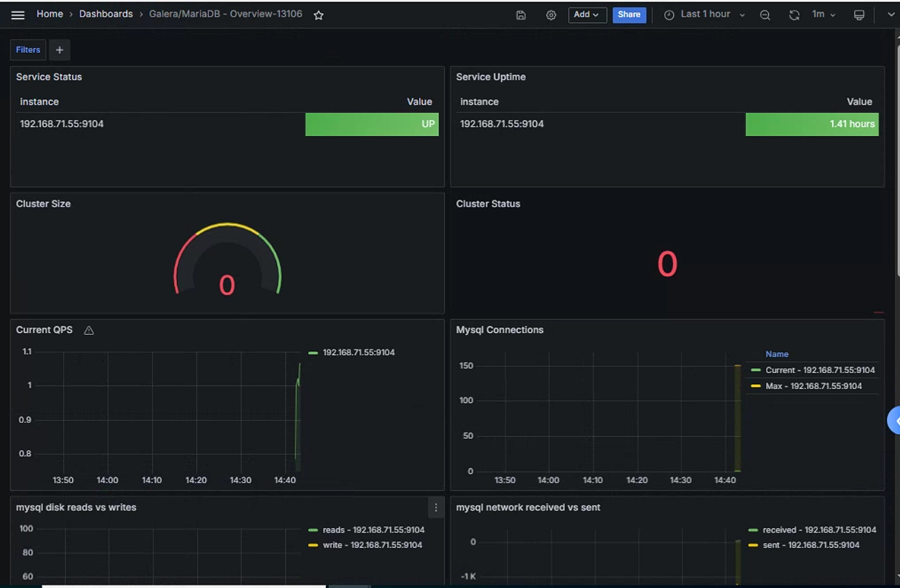
Task: Open the Cluster Size panel title menu
Action: (43, 204)
